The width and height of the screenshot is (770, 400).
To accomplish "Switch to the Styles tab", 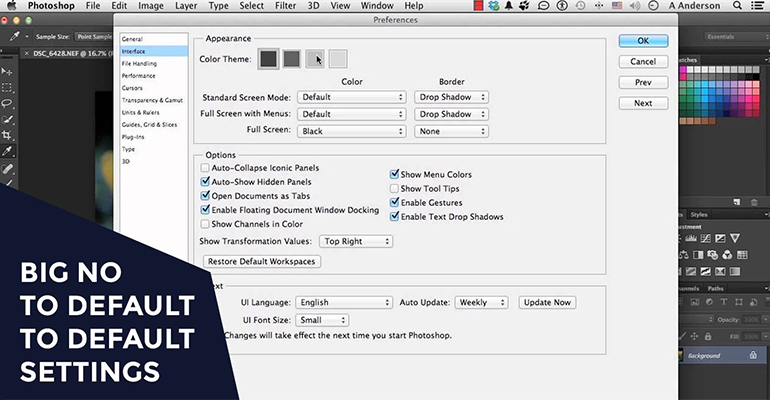I will [699, 214].
